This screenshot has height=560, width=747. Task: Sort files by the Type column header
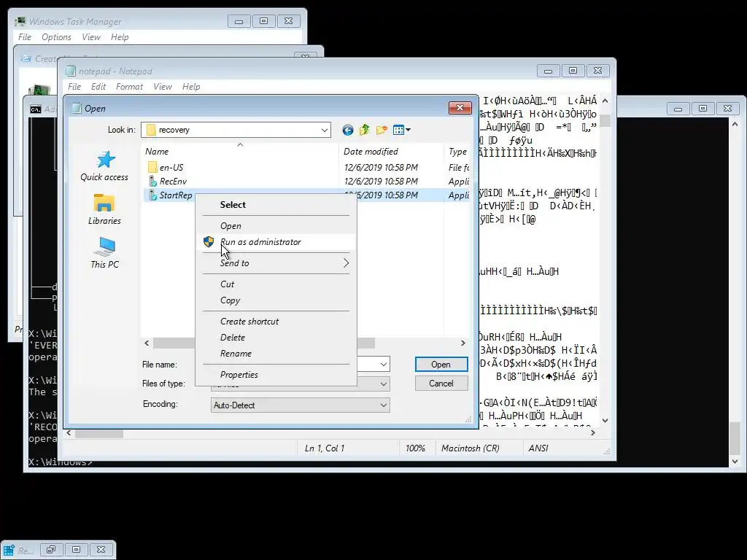click(x=457, y=152)
